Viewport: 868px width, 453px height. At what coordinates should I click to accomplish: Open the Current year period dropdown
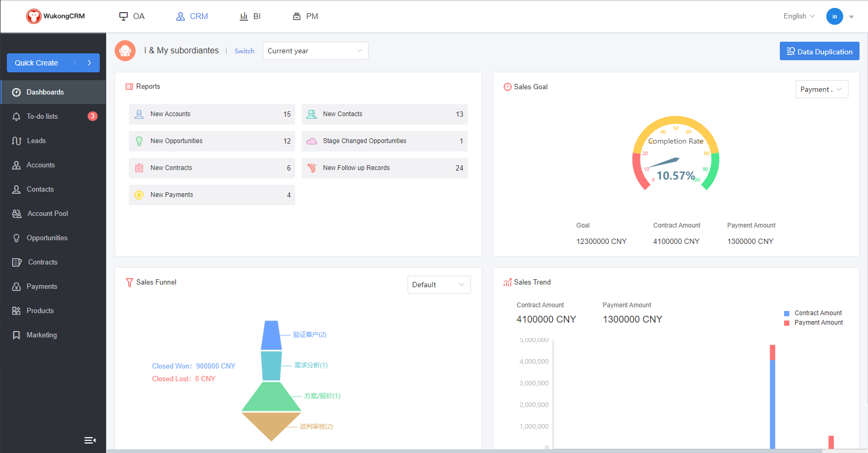tap(315, 51)
